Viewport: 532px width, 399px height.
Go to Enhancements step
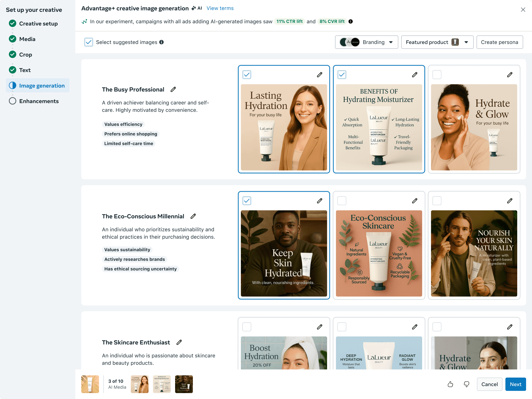(39, 101)
